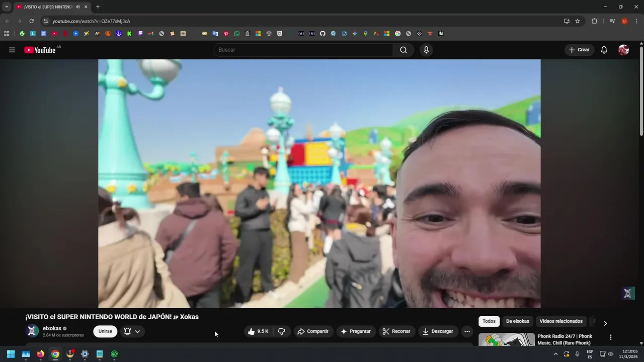Open the WhatsApp bookmark
The image size is (644, 362).
(236, 34)
